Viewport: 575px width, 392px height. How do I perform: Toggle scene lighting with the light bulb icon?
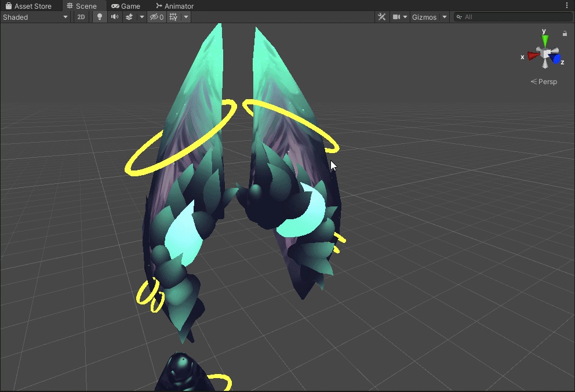click(99, 17)
